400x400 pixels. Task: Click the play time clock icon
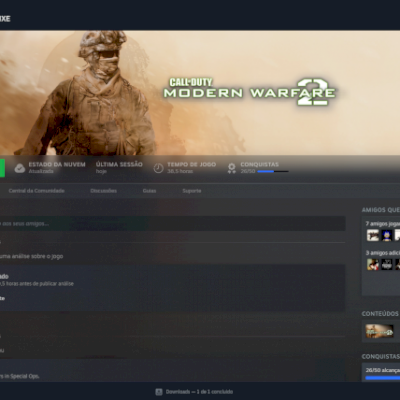pyautogui.click(x=158, y=168)
